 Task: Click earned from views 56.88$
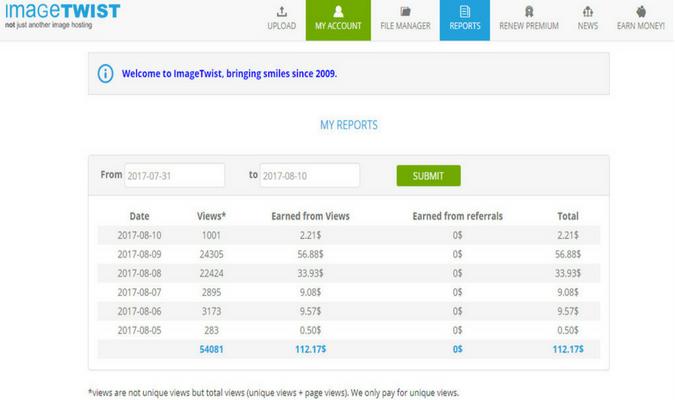pos(310,254)
